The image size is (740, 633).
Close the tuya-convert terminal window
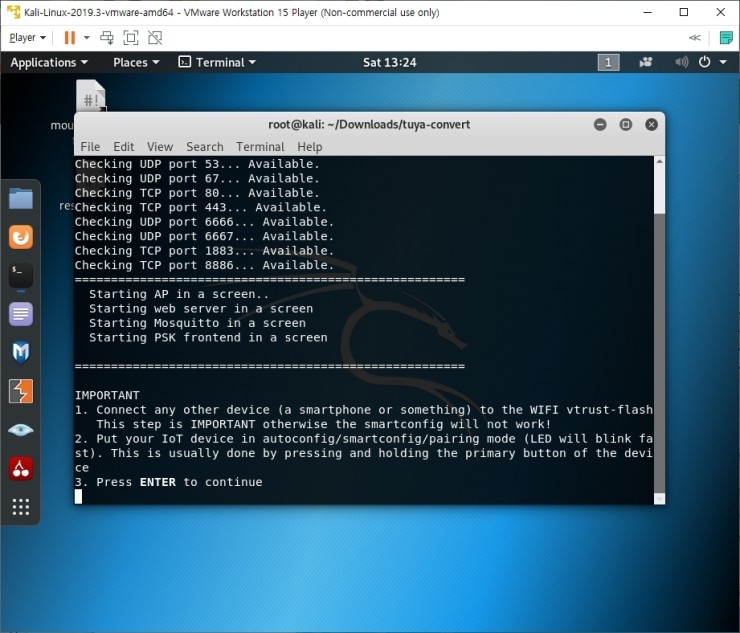[x=651, y=125]
